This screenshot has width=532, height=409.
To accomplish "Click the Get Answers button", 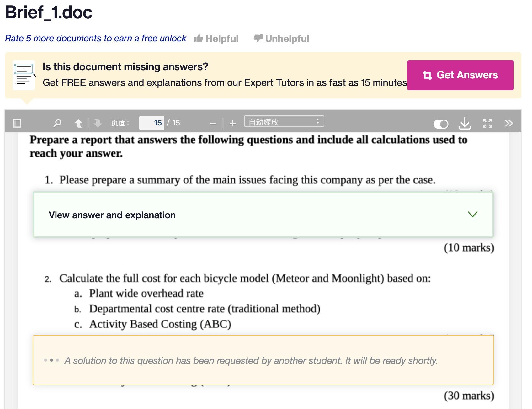I will [460, 75].
